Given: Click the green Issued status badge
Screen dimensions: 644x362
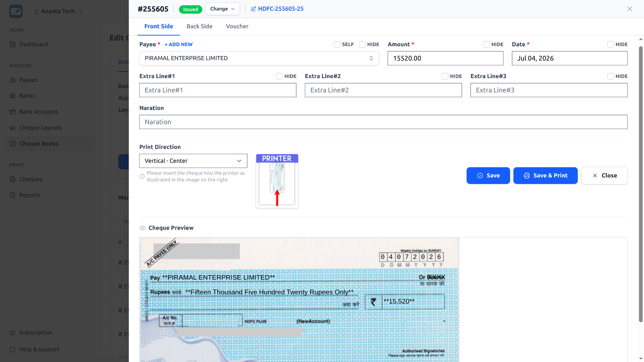Looking at the screenshot, I should pyautogui.click(x=191, y=9).
